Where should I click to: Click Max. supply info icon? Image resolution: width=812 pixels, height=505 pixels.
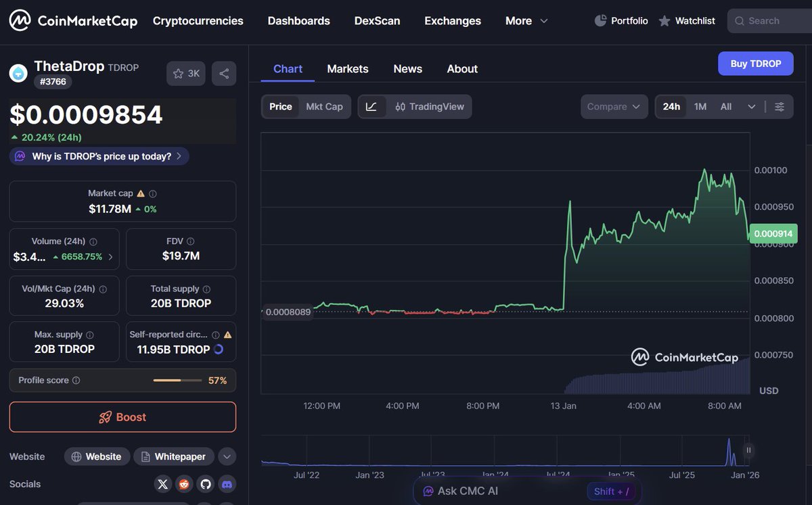(x=90, y=335)
